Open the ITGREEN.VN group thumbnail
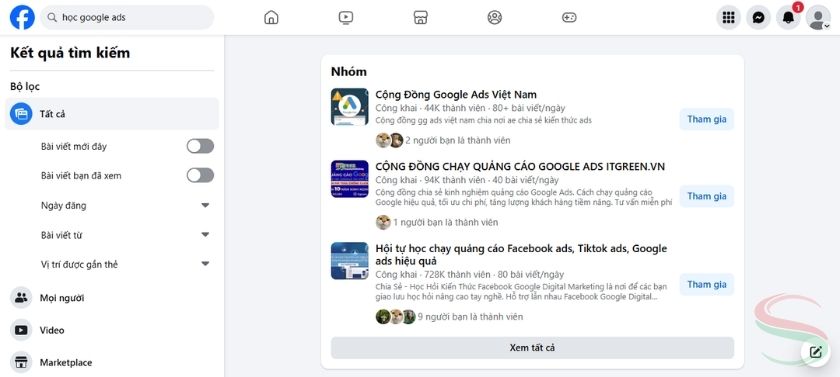Screen dimensions: 840x377 349,179
